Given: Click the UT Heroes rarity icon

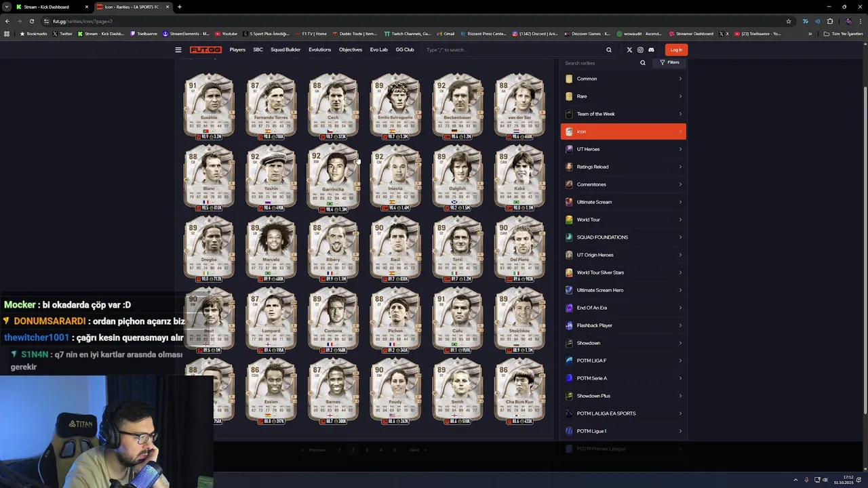Looking at the screenshot, I should 569,149.
